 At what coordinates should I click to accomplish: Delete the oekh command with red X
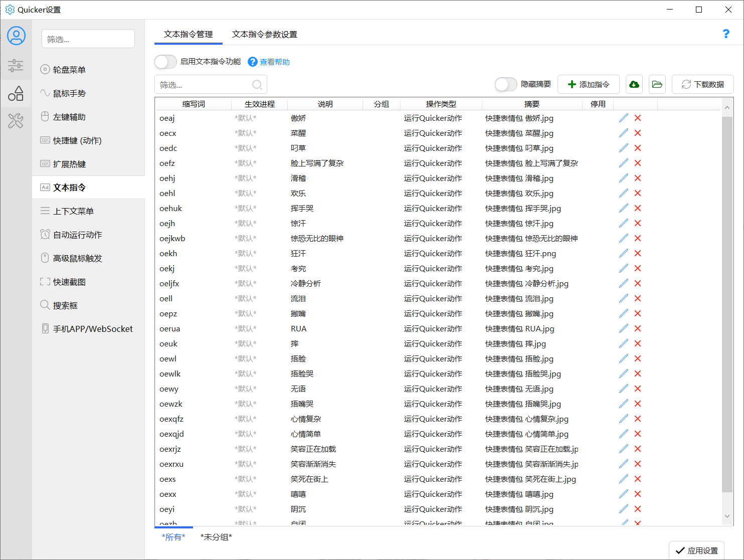pos(638,253)
